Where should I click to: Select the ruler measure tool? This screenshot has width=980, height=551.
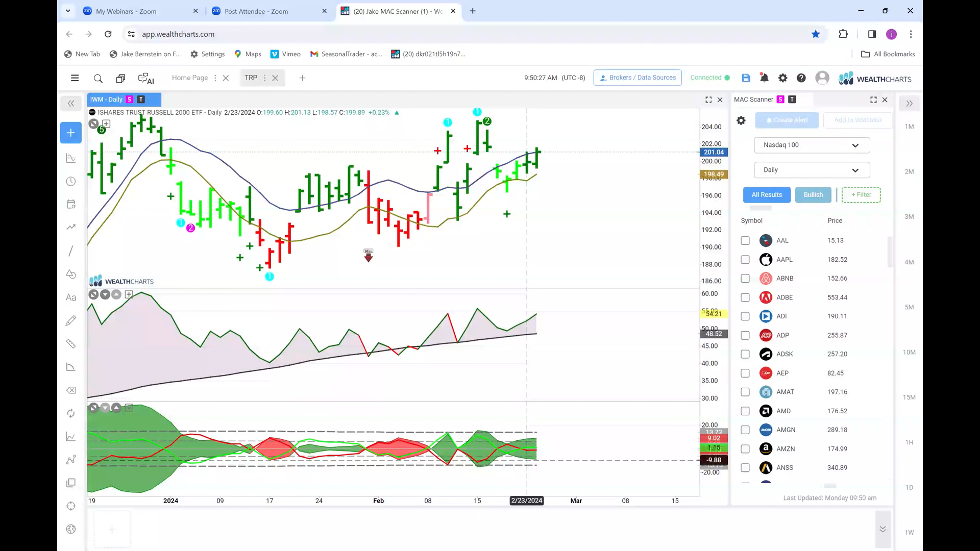point(71,344)
